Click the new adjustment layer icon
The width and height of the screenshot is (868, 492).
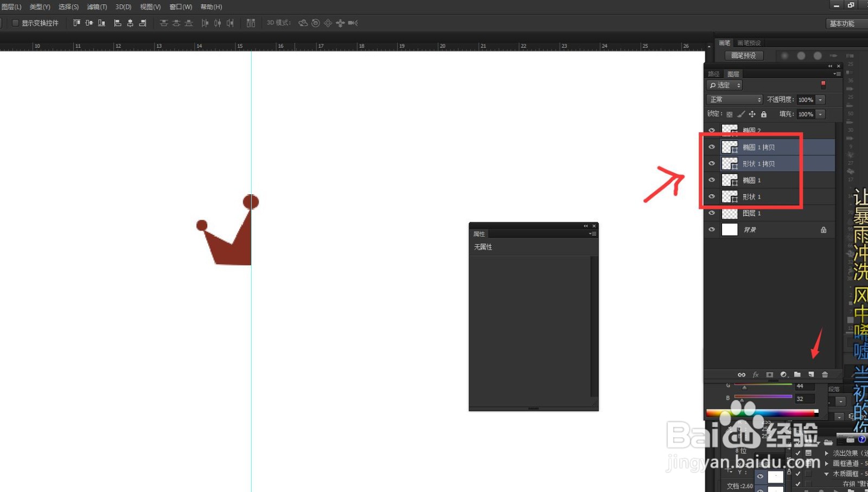pyautogui.click(x=783, y=375)
